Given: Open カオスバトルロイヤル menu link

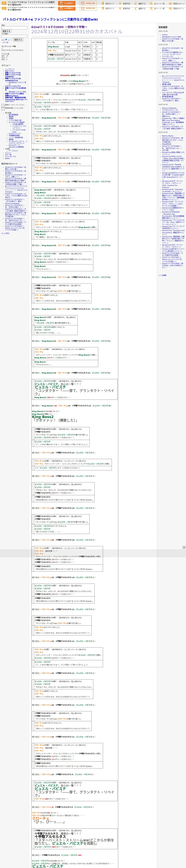Looking at the screenshot, I should tap(13, 86).
